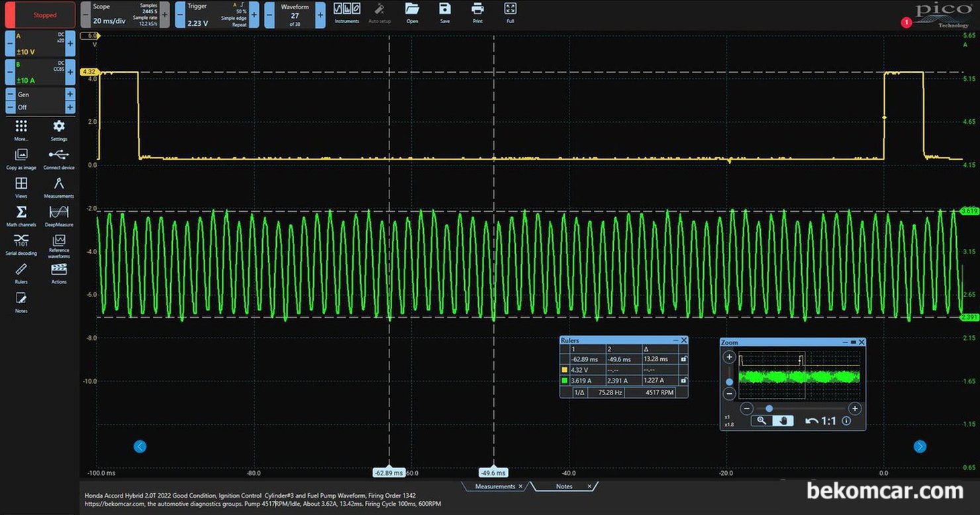The height and width of the screenshot is (515, 980).
Task: Open the Instruments panel
Action: (347, 12)
